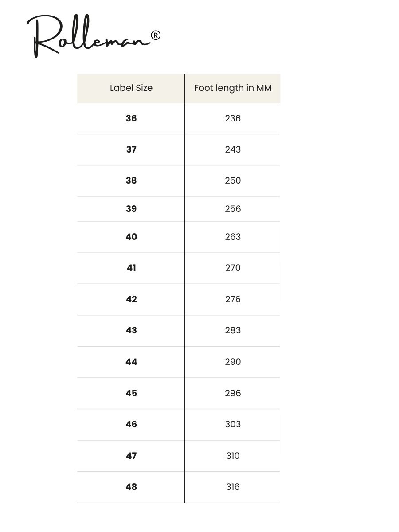Click the 310 foot length value
Image resolution: width=399 pixels, height=532 pixels.
click(x=233, y=456)
